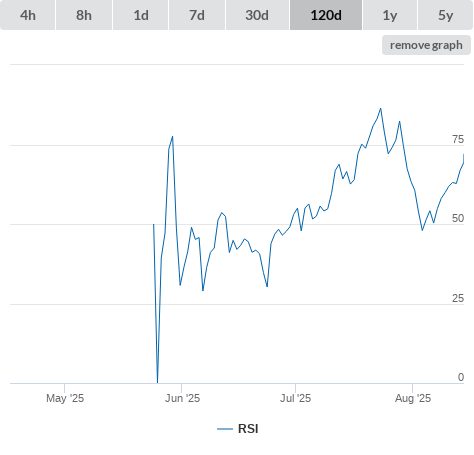The height and width of the screenshot is (455, 474).
Task: Open the 1y time range
Action: point(390,15)
